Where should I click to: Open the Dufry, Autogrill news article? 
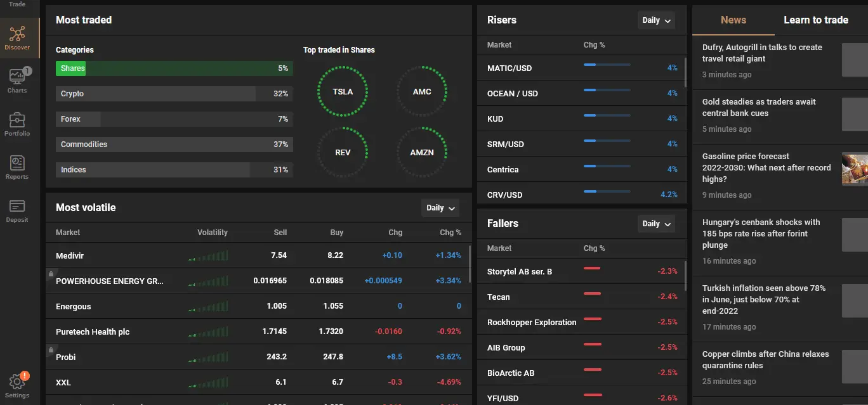pos(780,61)
